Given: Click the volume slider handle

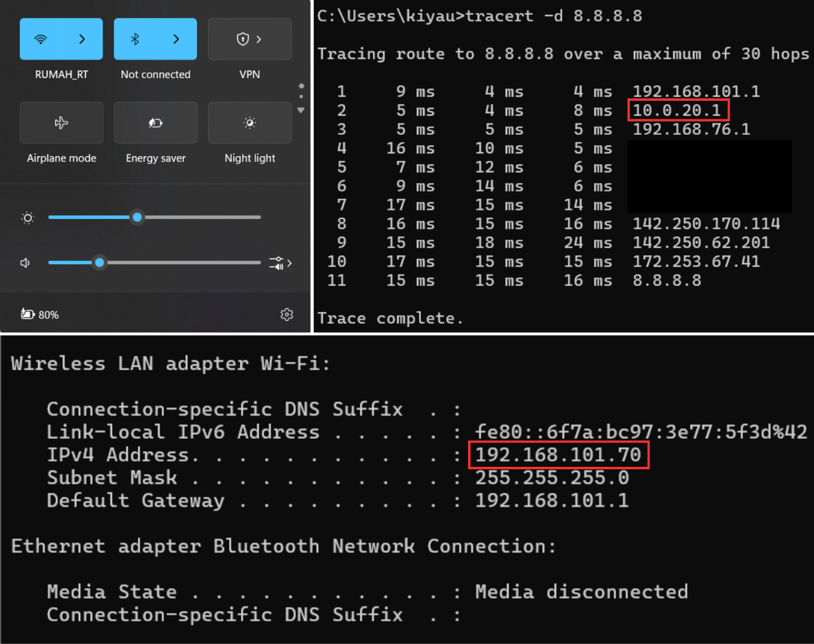Looking at the screenshot, I should click(100, 262).
